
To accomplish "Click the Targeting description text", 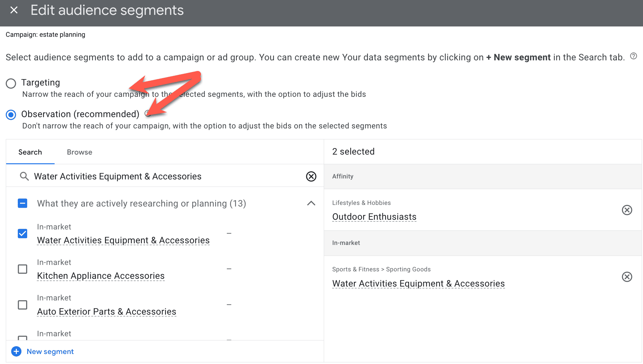I will point(194,94).
